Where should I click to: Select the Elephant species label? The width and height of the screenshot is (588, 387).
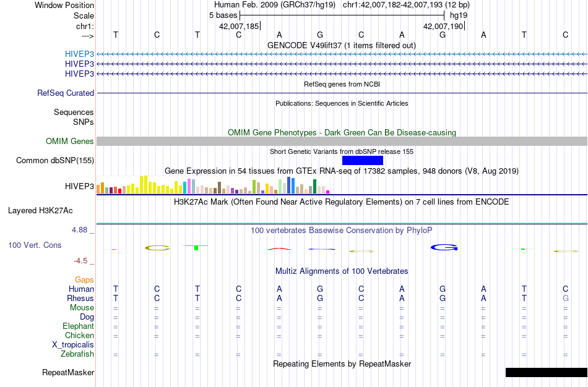(78, 326)
